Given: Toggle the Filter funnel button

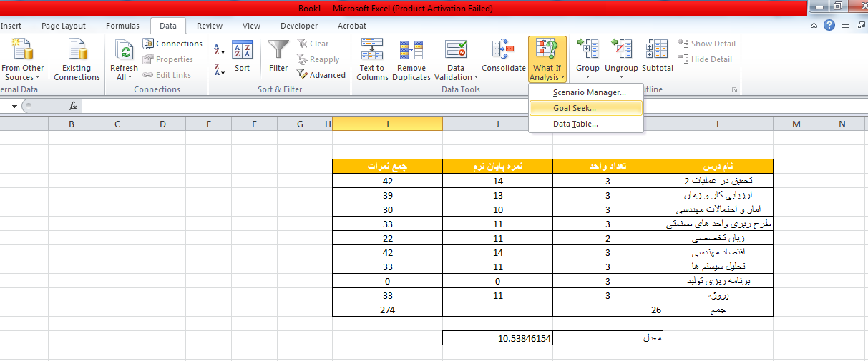Looking at the screenshot, I should click(278, 57).
